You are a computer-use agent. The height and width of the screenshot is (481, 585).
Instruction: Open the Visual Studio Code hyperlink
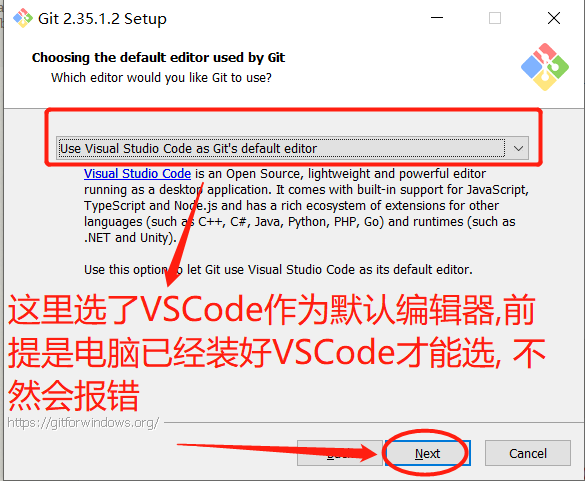137,174
